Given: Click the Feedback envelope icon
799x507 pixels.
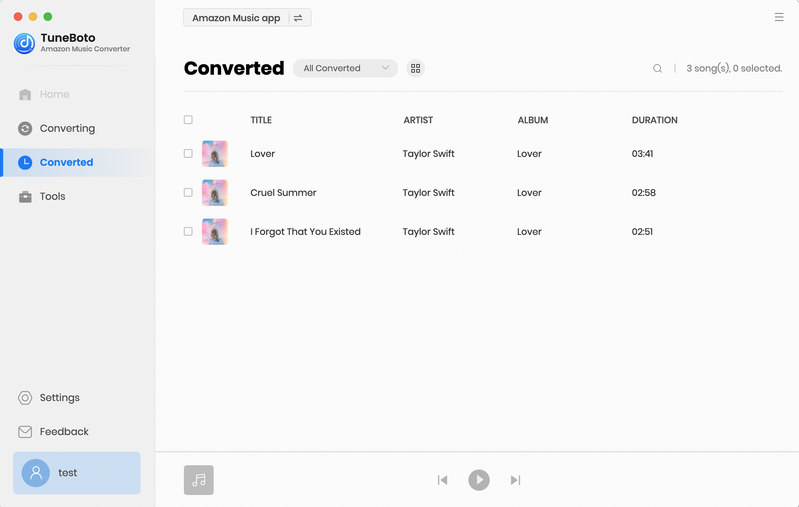Looking at the screenshot, I should [25, 432].
